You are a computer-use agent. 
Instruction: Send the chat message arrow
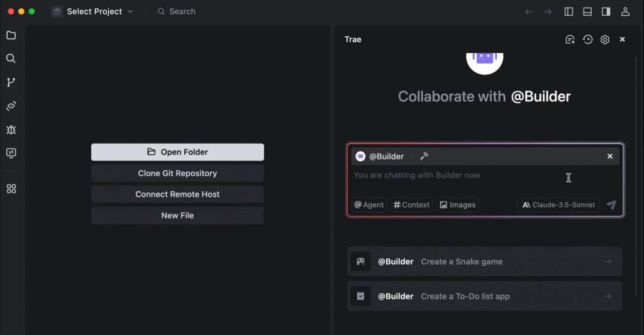[x=611, y=205]
